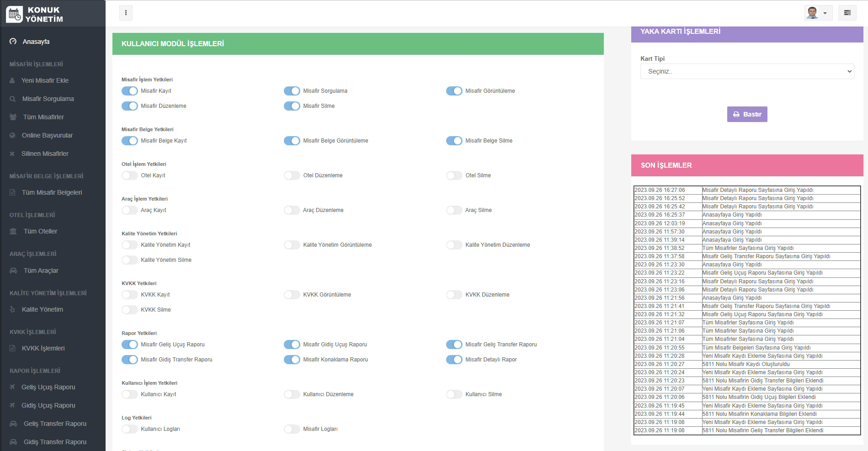Viewport: 868px width, 451px height.
Task: Go to Silinen Misafirler in sidebar
Action: (x=45, y=154)
